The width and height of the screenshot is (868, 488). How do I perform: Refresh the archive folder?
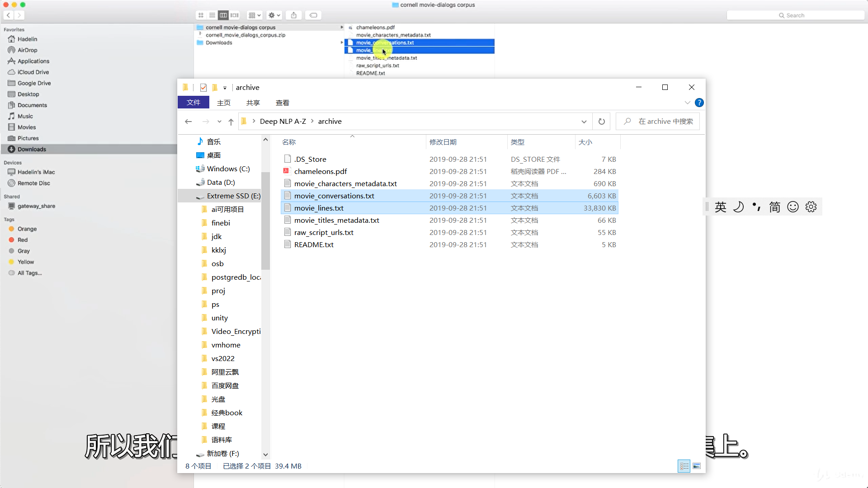[x=601, y=122]
